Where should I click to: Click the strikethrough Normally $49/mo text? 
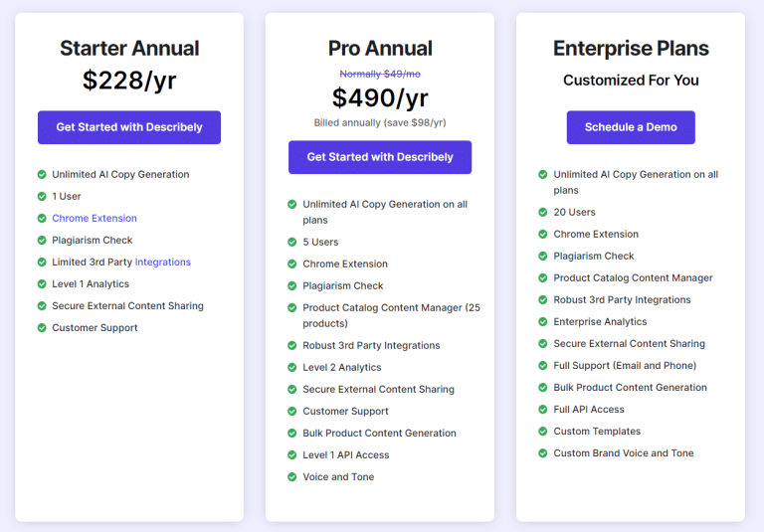point(380,74)
